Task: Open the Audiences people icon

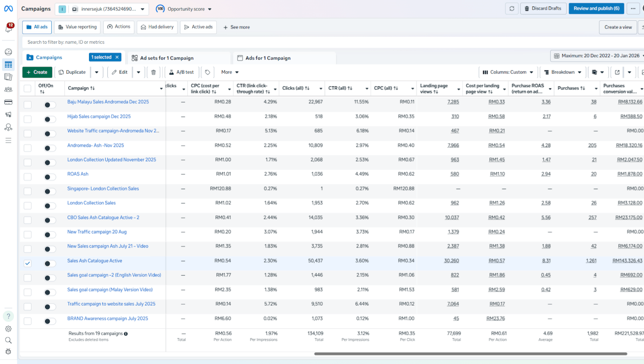Action: [x=8, y=89]
